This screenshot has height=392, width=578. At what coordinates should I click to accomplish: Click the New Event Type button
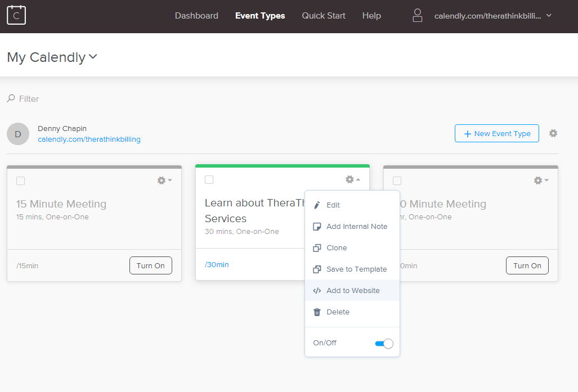coord(497,133)
